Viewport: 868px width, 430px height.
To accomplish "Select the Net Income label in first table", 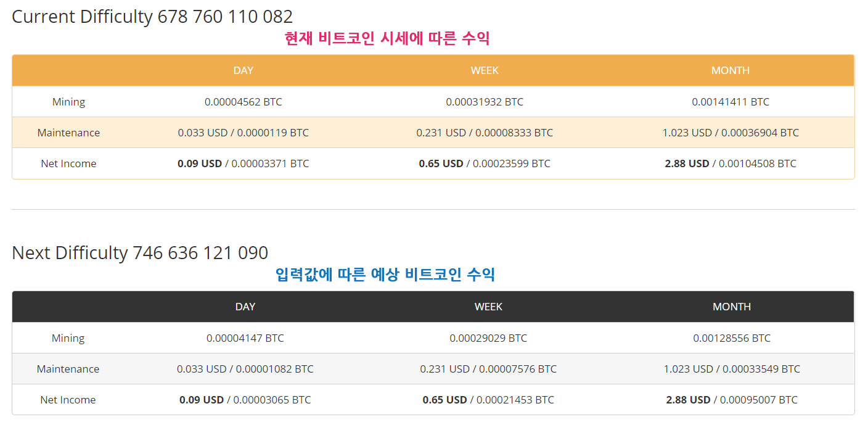I will tap(68, 163).
